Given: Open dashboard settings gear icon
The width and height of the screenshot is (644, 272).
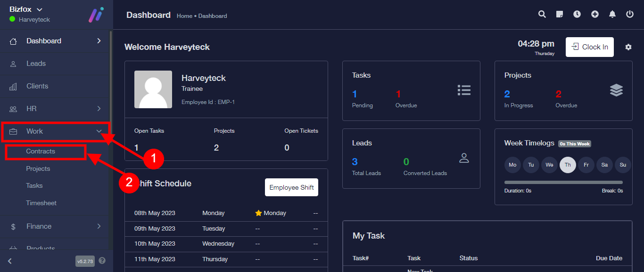Looking at the screenshot, I should 628,47.
